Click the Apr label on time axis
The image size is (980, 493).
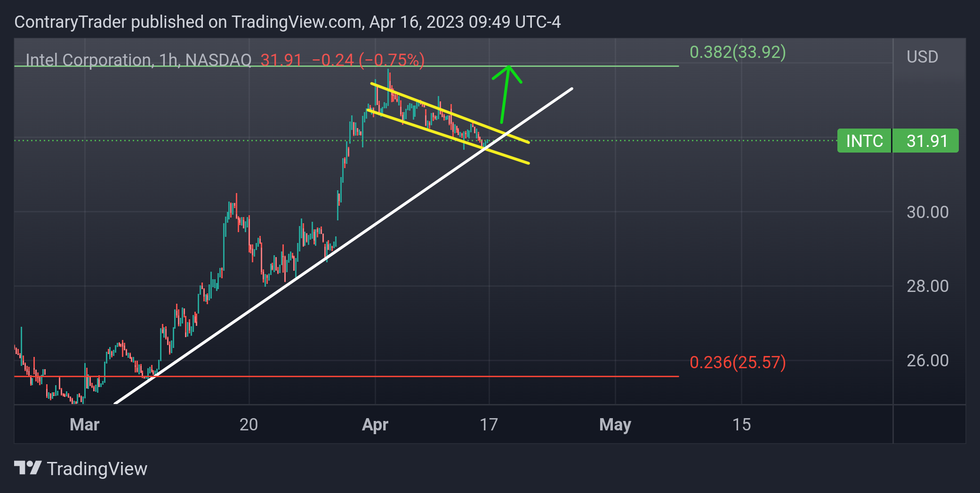click(x=375, y=425)
